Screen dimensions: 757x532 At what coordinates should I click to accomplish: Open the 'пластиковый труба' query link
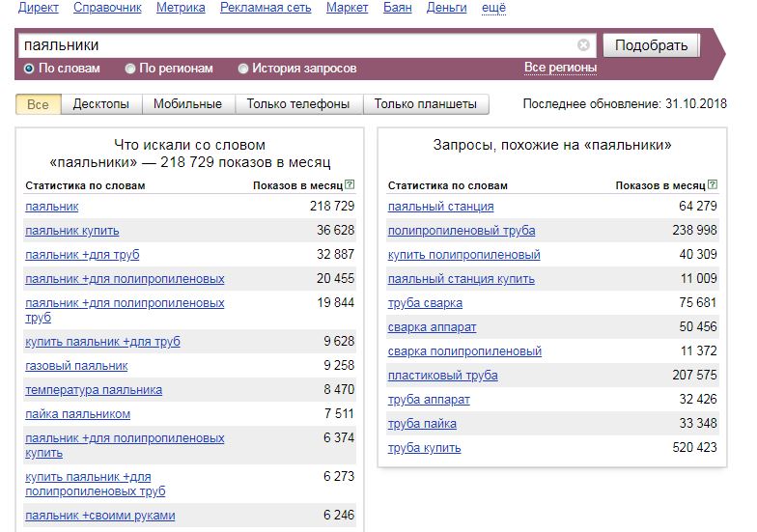click(x=442, y=376)
